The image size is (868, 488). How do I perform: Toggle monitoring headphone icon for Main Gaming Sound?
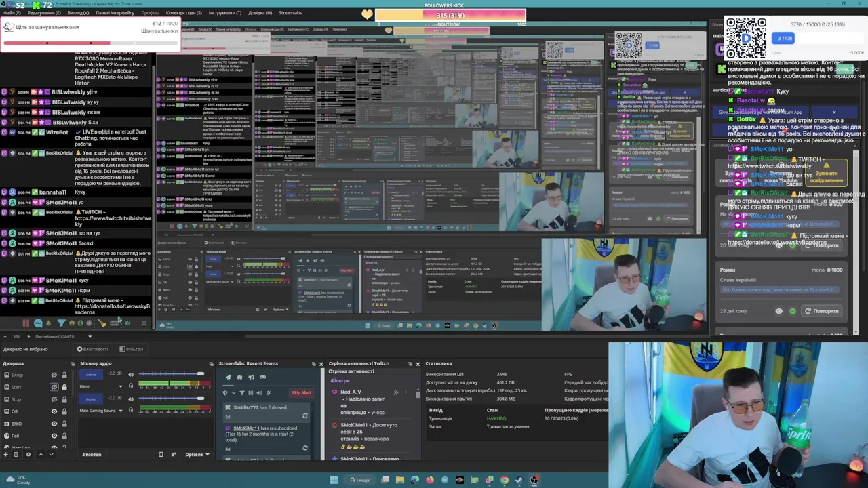pos(131,410)
